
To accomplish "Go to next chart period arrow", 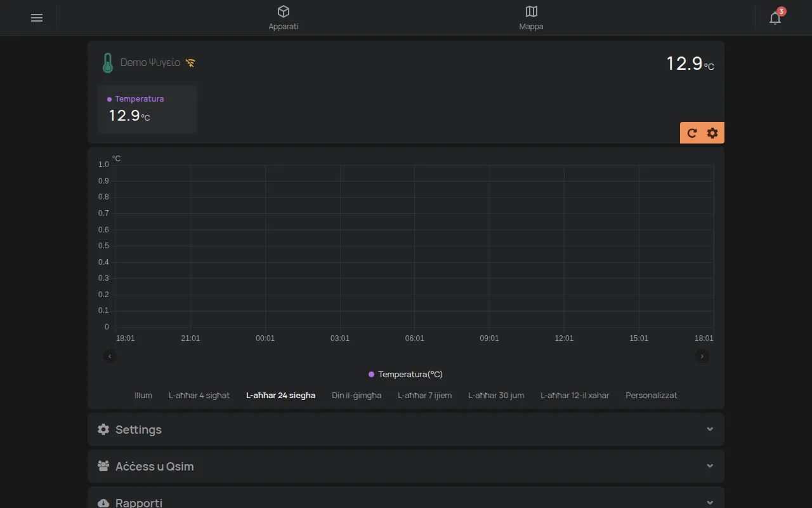I will click(702, 356).
